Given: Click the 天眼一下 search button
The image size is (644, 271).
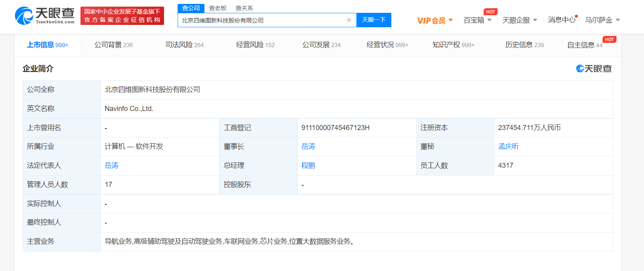Looking at the screenshot, I should point(374,20).
